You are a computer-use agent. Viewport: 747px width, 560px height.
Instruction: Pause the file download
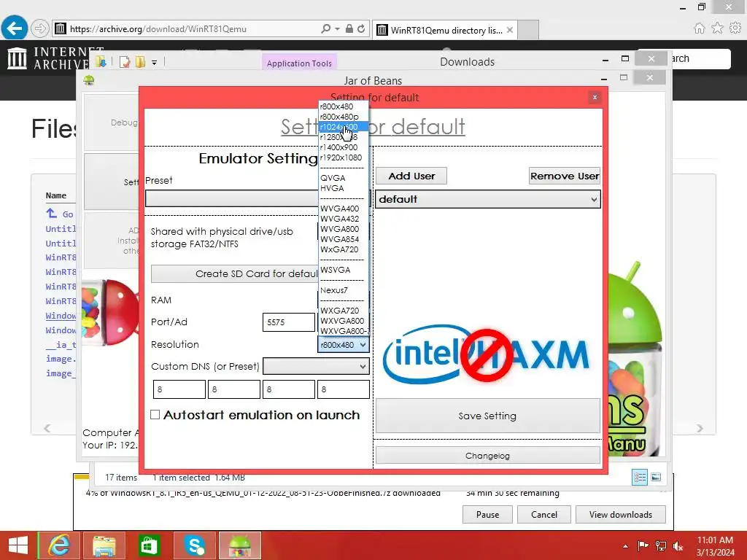point(487,515)
